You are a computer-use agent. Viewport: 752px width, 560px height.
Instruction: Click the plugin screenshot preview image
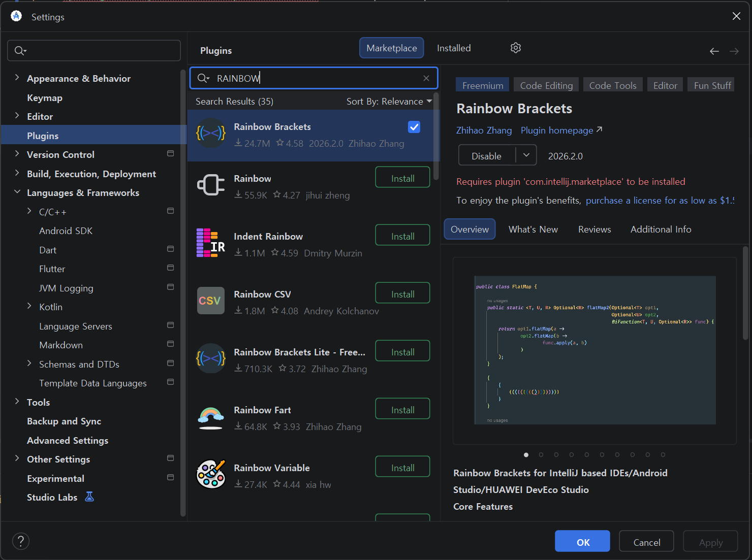(x=594, y=350)
